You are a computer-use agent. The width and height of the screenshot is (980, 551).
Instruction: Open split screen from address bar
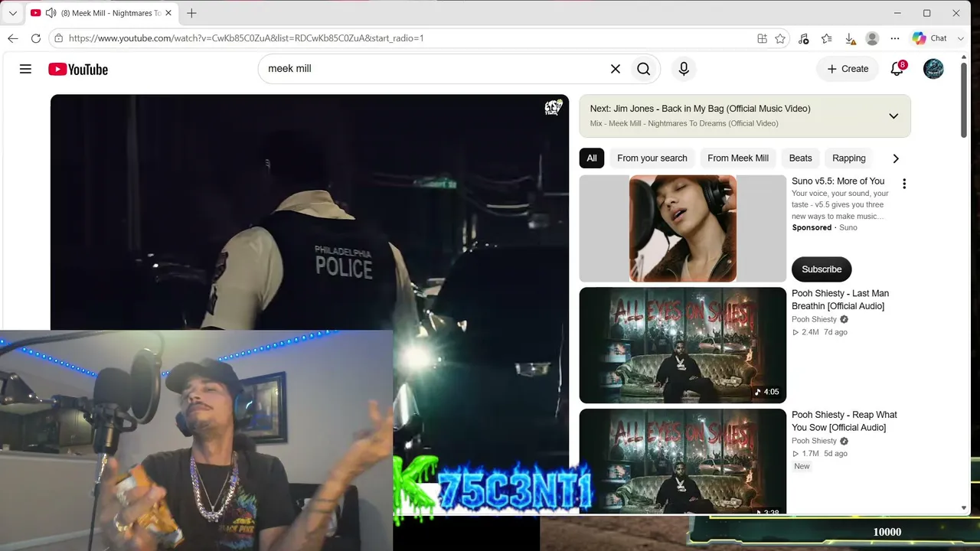pyautogui.click(x=762, y=38)
